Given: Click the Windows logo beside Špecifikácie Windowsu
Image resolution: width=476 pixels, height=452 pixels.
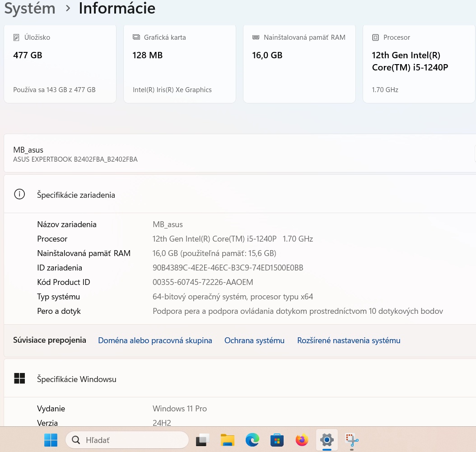Looking at the screenshot, I should pos(19,378).
